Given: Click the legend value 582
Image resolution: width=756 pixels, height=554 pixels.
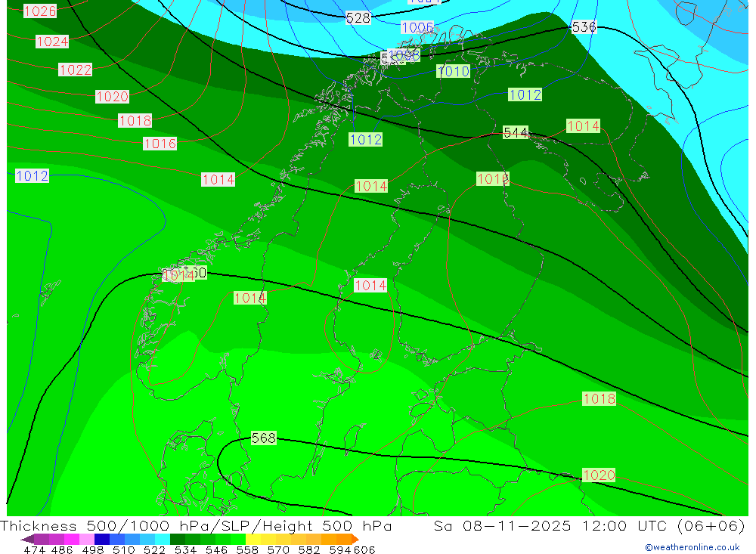Looking at the screenshot, I should (x=309, y=549).
